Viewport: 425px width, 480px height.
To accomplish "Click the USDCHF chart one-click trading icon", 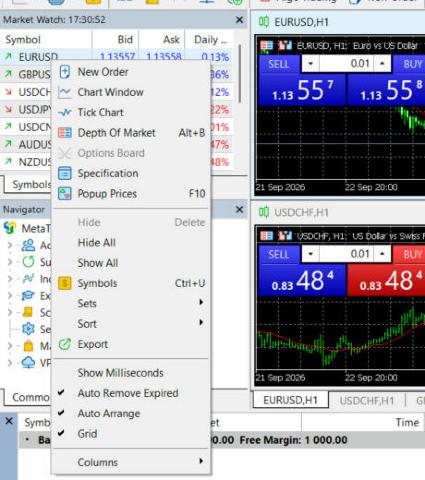I will [285, 236].
